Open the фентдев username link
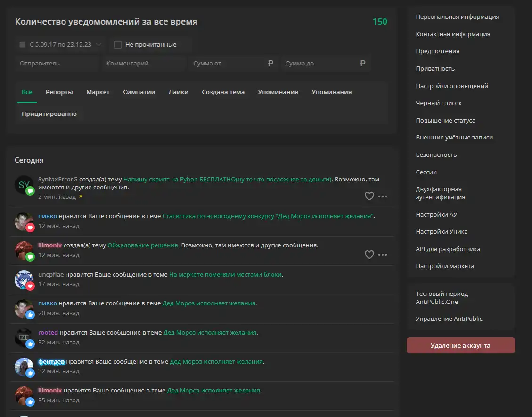Screen dimensions: 532x417 tap(51, 361)
